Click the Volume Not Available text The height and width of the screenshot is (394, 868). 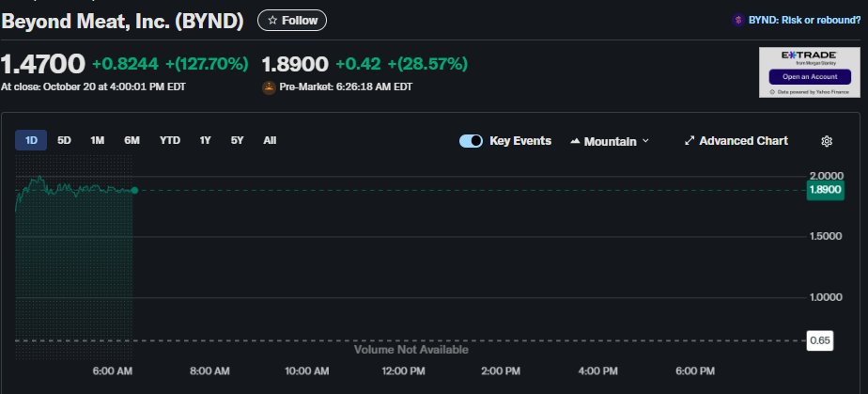411,350
